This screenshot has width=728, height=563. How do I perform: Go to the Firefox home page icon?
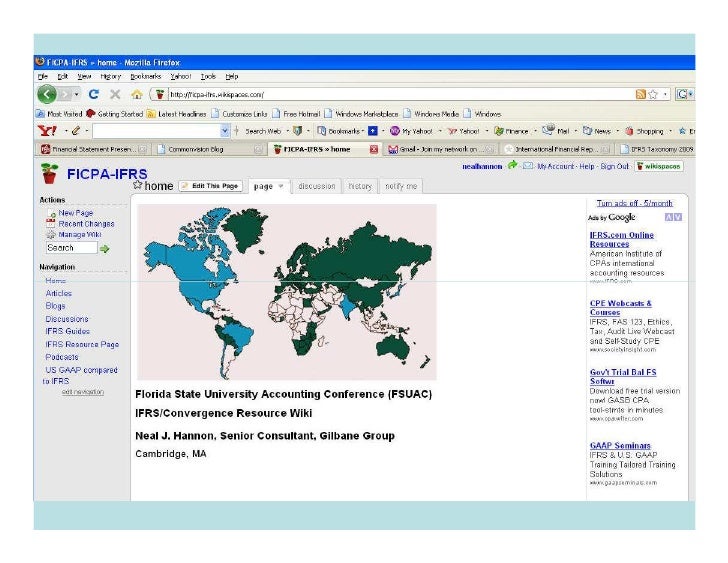pyautogui.click(x=136, y=94)
